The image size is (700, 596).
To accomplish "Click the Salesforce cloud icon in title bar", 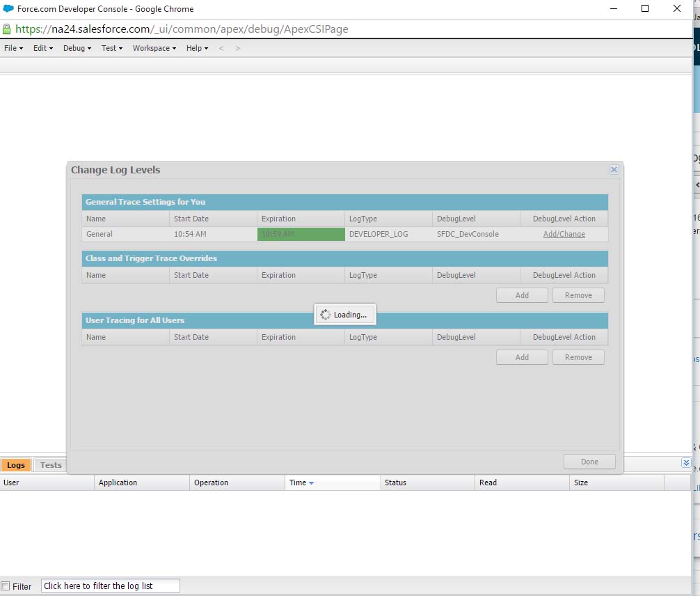I will coord(8,9).
